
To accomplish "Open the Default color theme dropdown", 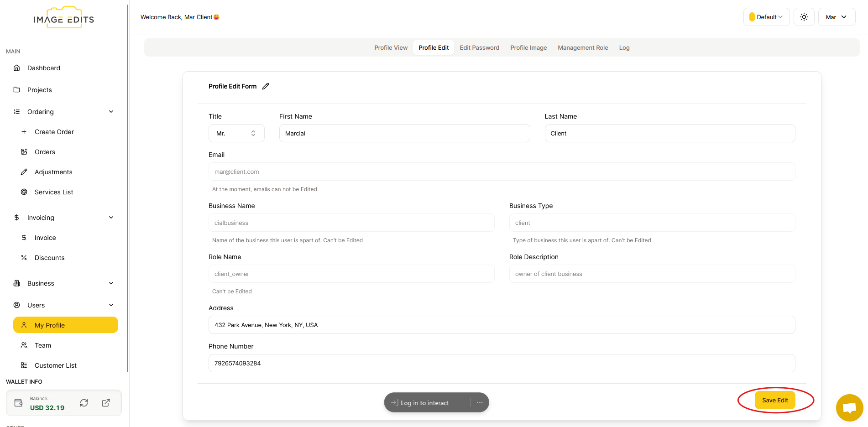I will [x=766, y=17].
